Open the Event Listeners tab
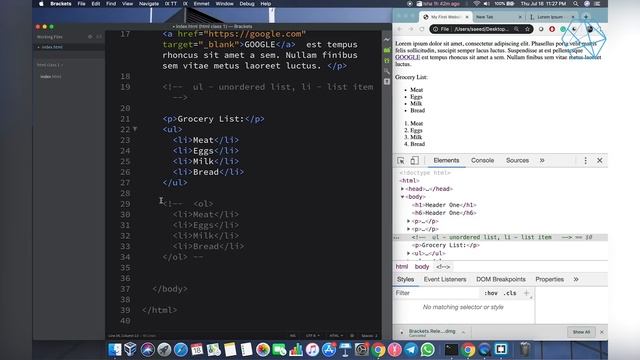 445,280
